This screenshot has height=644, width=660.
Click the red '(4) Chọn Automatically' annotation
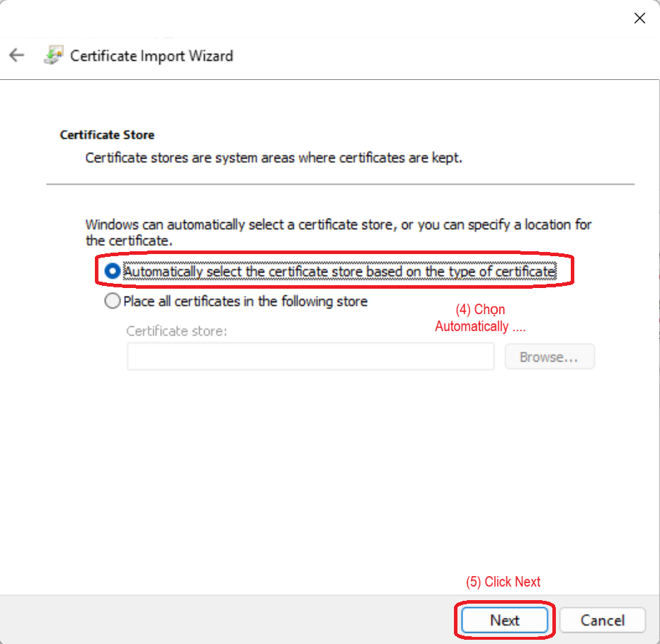coord(480,318)
